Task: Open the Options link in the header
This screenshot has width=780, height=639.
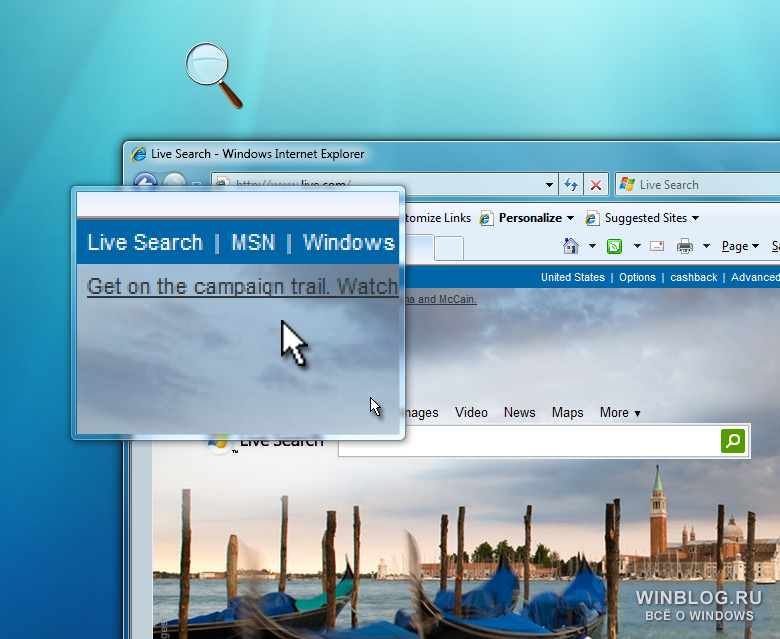Action: click(637, 277)
